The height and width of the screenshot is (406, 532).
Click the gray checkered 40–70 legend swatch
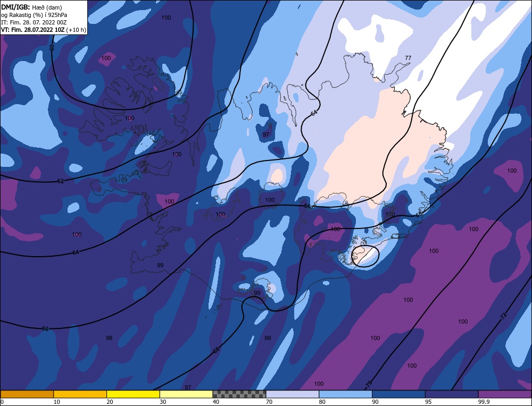pos(239,394)
